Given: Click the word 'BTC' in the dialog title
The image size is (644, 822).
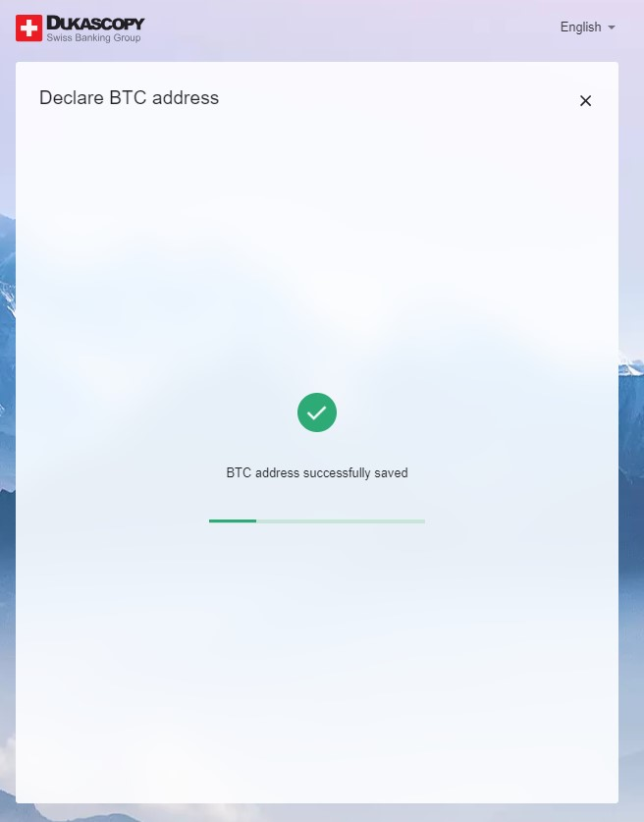Looking at the screenshot, I should 128,98.
